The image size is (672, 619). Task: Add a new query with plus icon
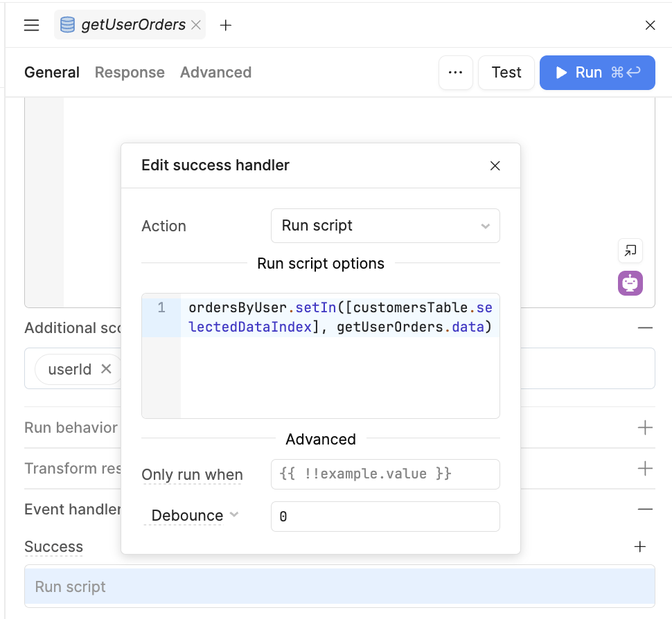pos(225,26)
